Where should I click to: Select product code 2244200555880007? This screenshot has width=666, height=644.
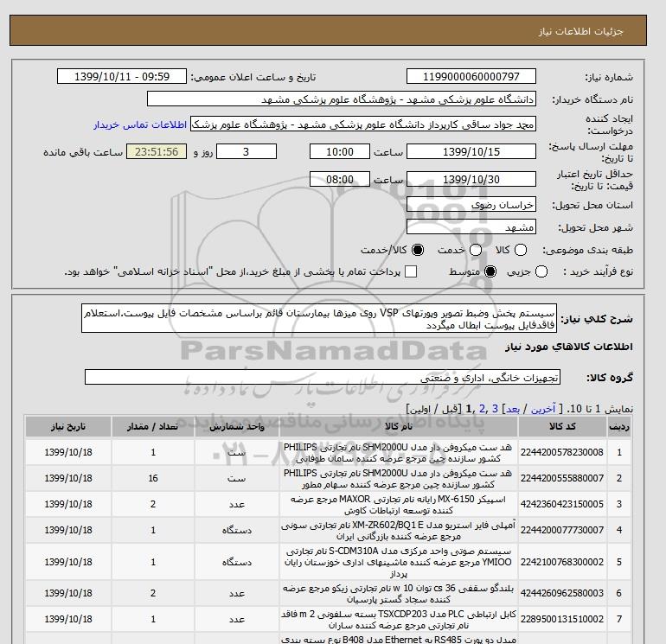562,478
